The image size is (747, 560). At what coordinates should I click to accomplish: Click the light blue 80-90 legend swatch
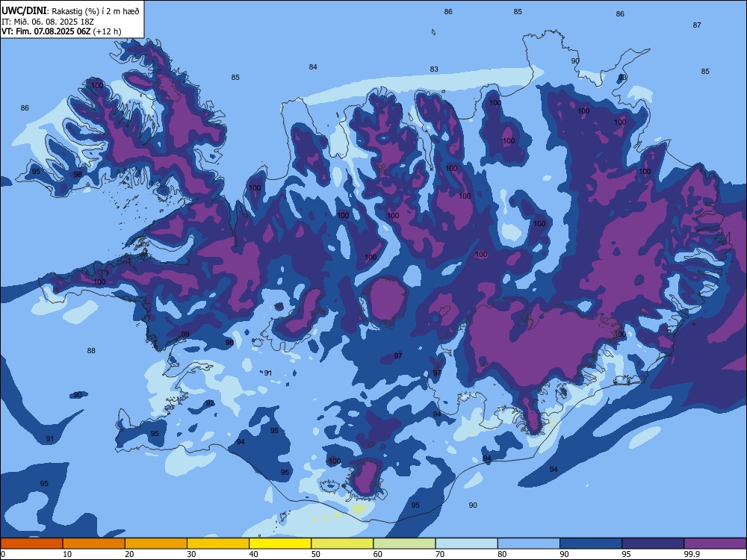pos(529,544)
